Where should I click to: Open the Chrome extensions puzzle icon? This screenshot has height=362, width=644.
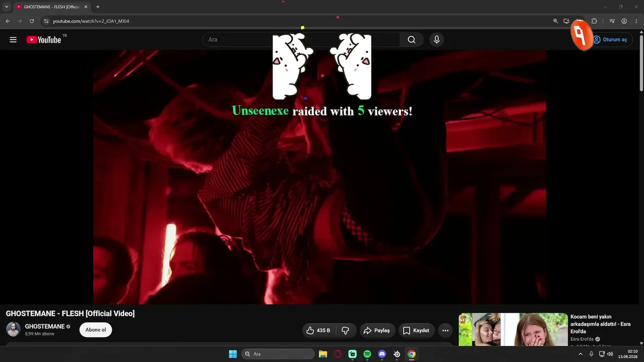[x=594, y=21]
